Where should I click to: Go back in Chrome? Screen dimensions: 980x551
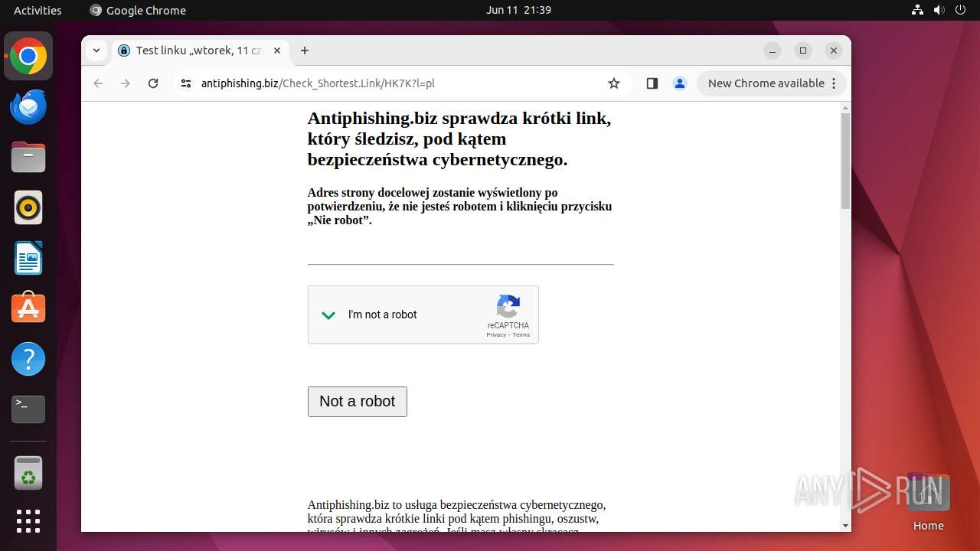click(98, 83)
